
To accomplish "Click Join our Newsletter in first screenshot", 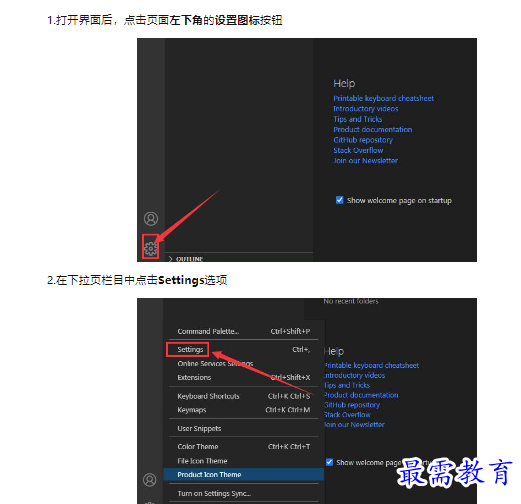I will 366,161.
